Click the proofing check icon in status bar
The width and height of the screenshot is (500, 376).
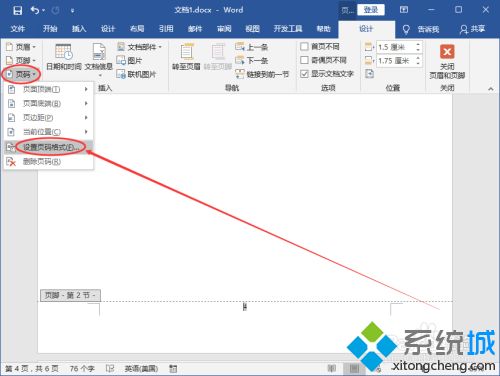pos(110,368)
